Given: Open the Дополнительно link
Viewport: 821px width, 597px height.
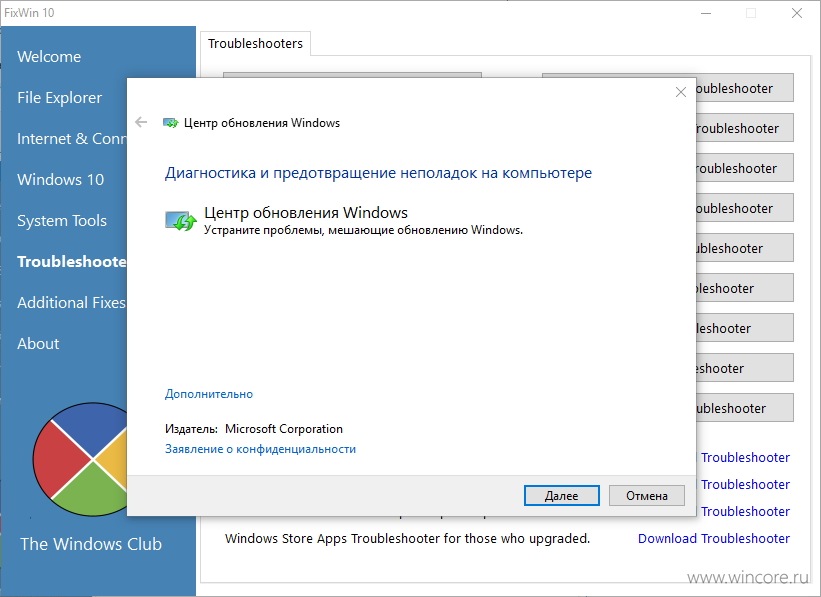Looking at the screenshot, I should 208,394.
